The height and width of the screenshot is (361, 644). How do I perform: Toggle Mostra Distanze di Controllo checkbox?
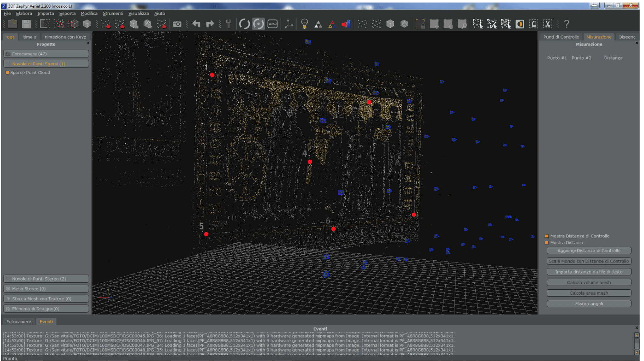547,236
